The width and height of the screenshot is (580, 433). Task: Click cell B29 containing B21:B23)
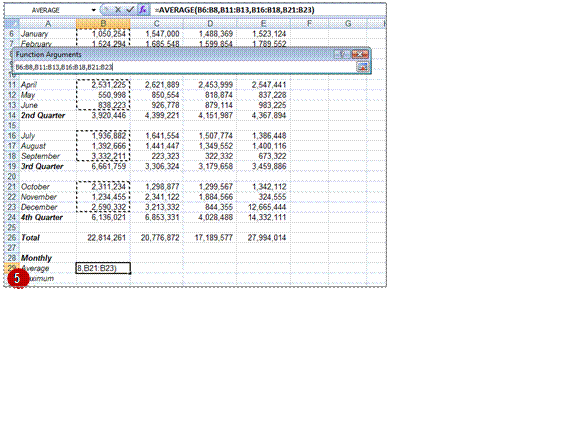pyautogui.click(x=103, y=268)
